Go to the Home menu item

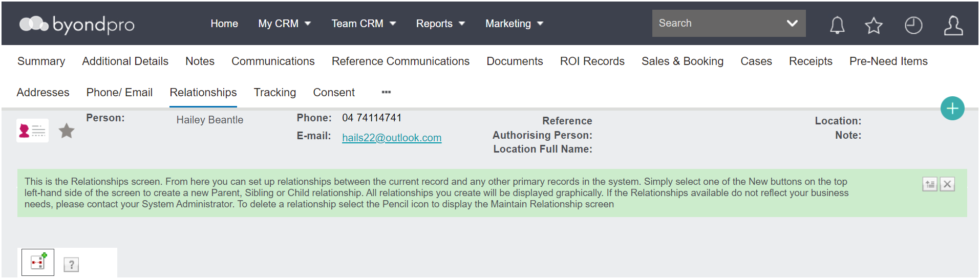224,24
